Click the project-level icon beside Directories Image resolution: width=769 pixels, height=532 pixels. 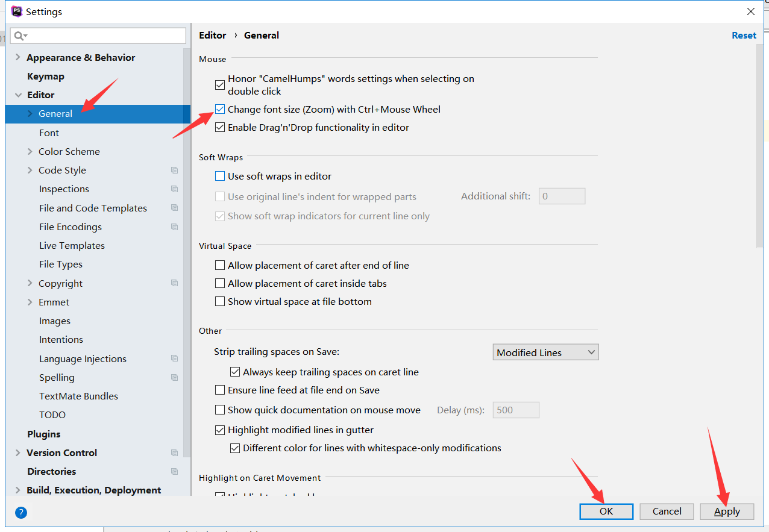pyautogui.click(x=174, y=472)
